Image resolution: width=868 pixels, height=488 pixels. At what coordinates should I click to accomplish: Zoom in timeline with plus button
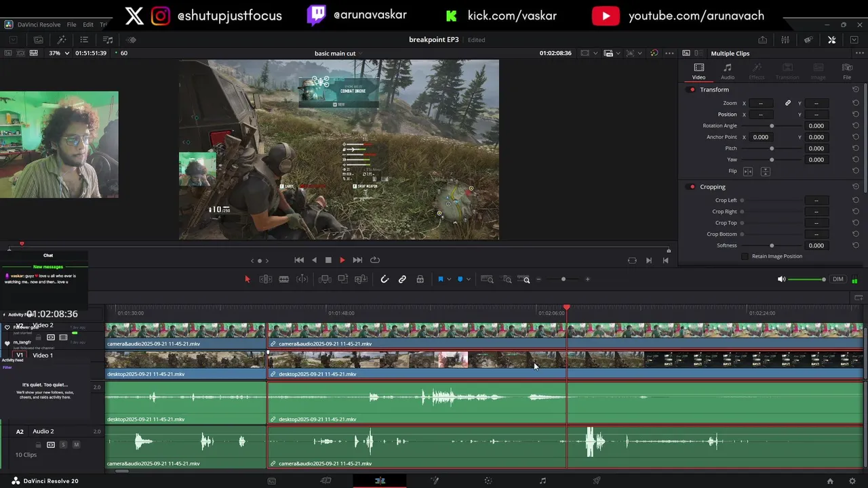(x=587, y=279)
